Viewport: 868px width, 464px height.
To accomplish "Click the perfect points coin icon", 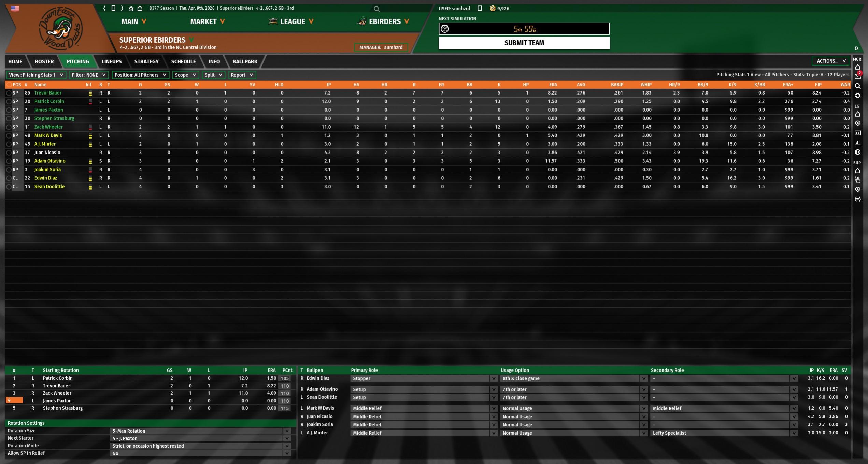I will coord(492,9).
